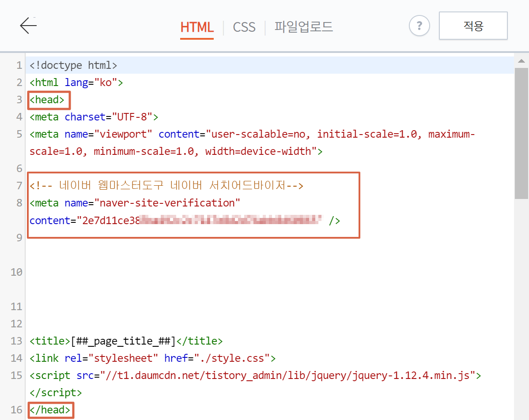Open the help question mark icon
Viewport: 529px width, 420px height.
[x=419, y=26]
